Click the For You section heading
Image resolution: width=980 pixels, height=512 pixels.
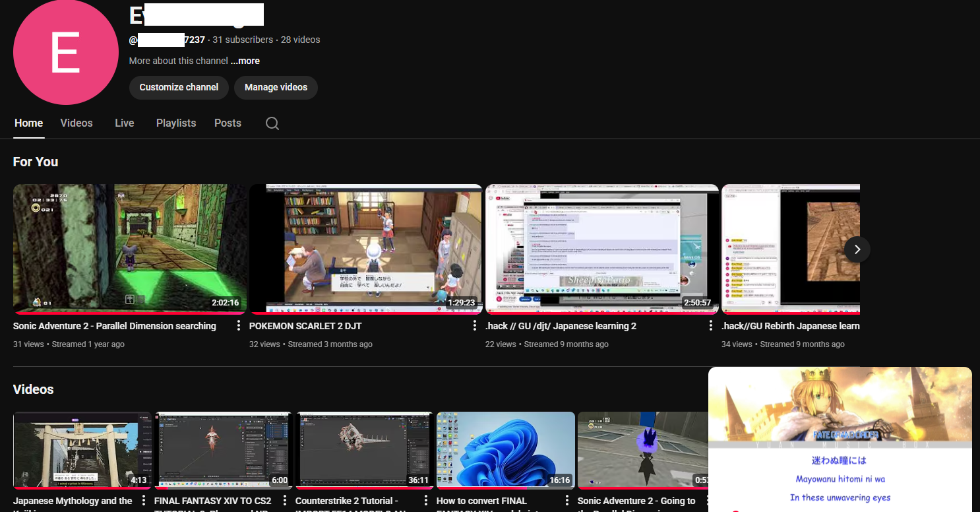point(36,162)
